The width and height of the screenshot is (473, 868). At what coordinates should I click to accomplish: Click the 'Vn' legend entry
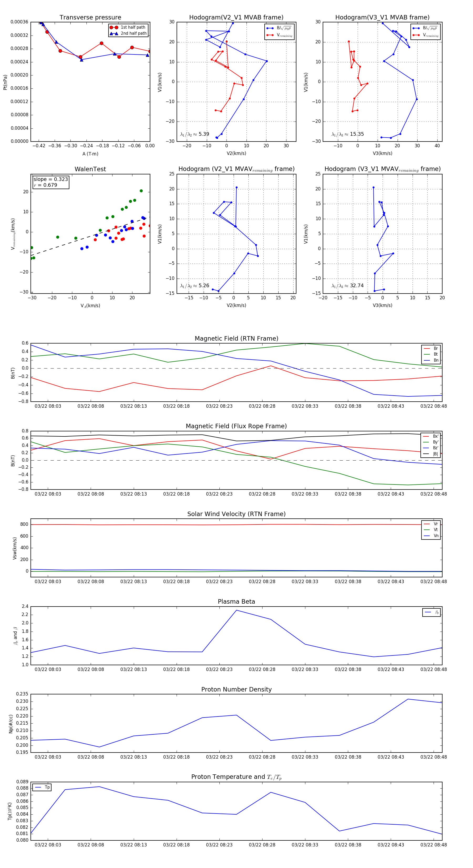point(431,536)
